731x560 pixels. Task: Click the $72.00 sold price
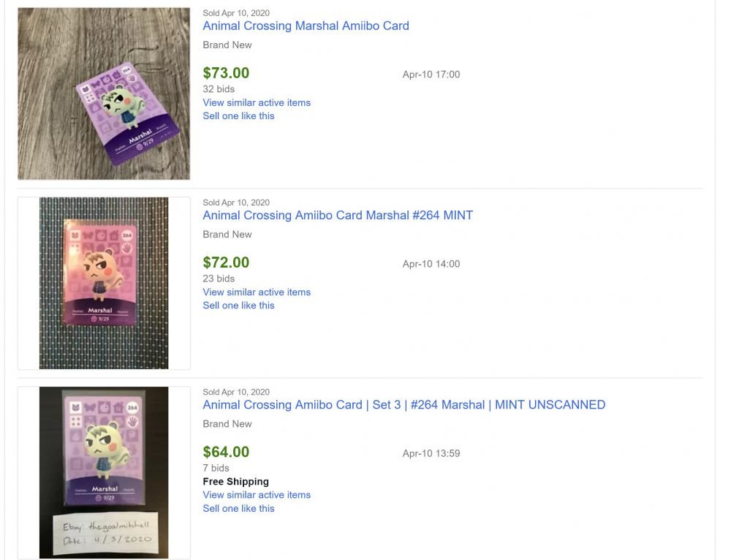pos(226,262)
